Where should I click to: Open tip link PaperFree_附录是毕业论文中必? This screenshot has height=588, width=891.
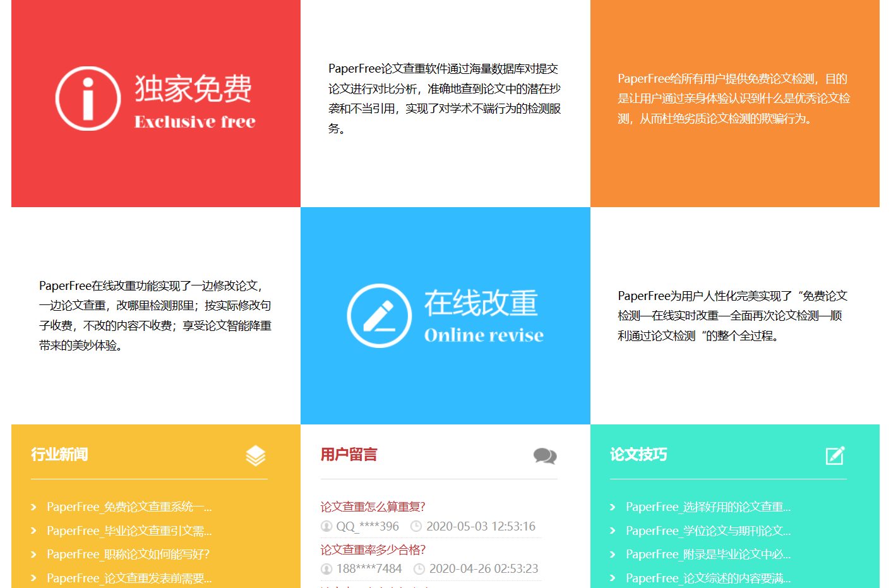click(708, 555)
